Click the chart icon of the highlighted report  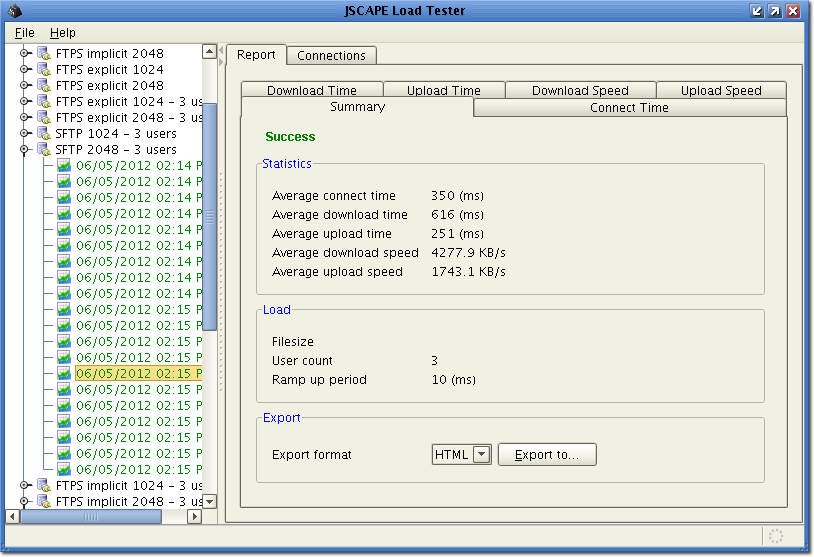tap(64, 373)
